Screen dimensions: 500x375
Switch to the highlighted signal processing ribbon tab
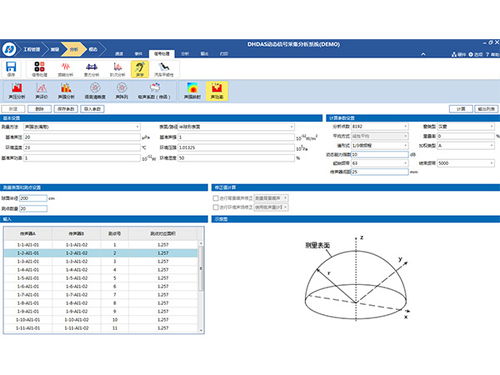click(161, 54)
